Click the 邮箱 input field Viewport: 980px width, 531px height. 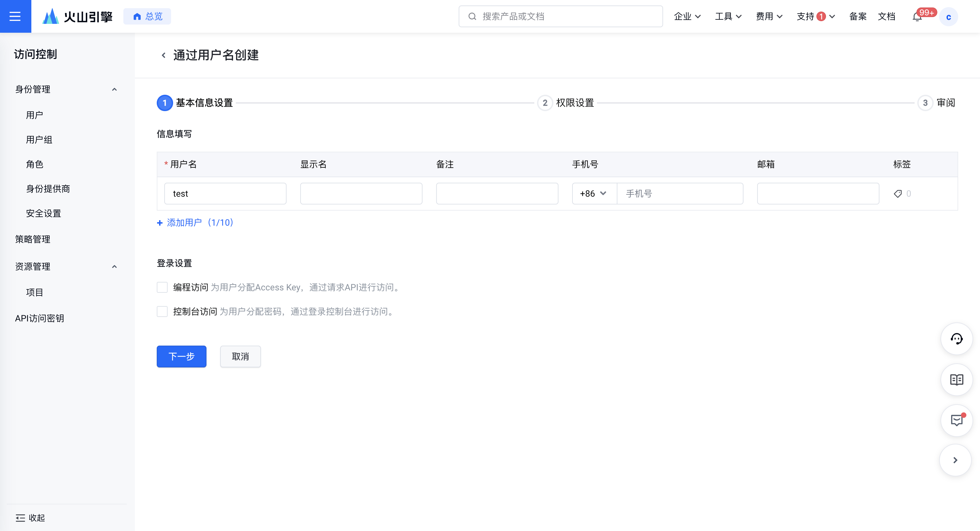coord(817,194)
